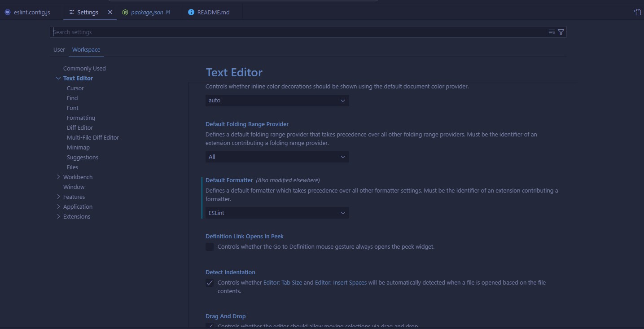
Task: Click the Settings tab sliders icon
Action: pos(72,12)
